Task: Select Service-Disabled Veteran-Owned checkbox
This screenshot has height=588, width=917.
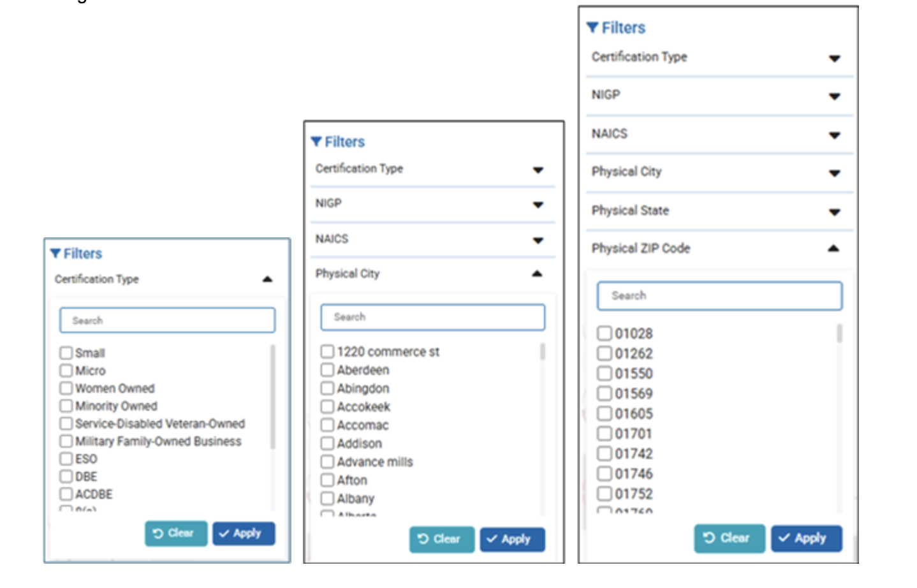Action: pos(66,423)
